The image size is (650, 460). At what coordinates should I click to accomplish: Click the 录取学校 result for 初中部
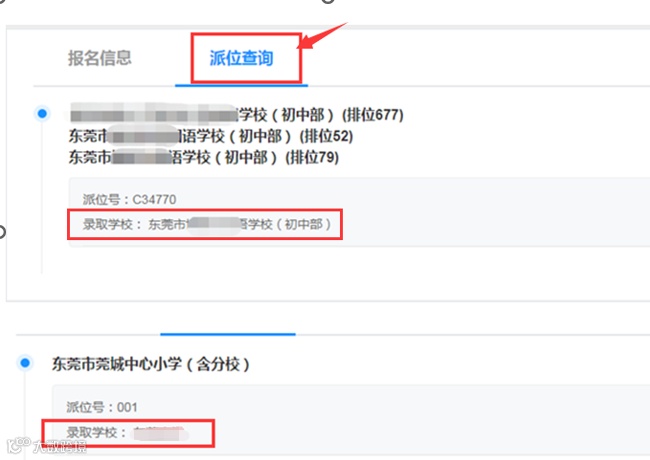click(206, 224)
